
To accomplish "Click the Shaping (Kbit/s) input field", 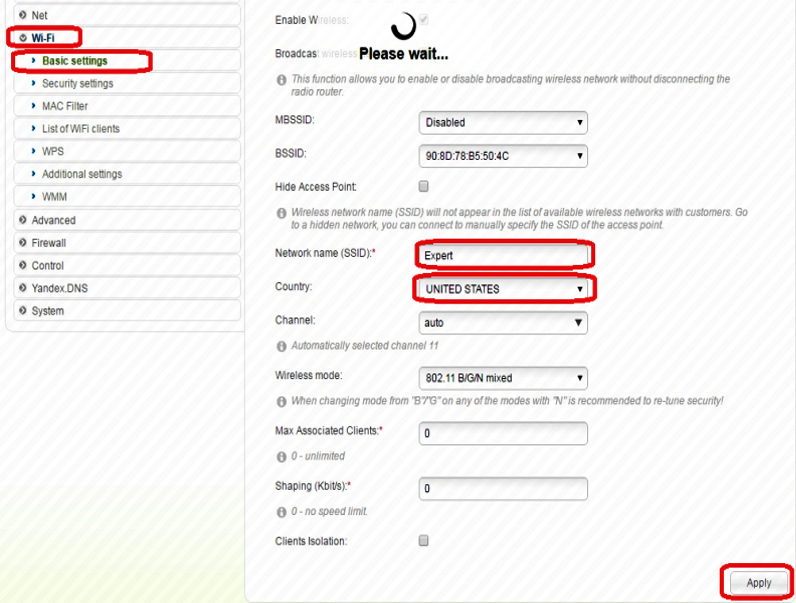I will (x=502, y=489).
